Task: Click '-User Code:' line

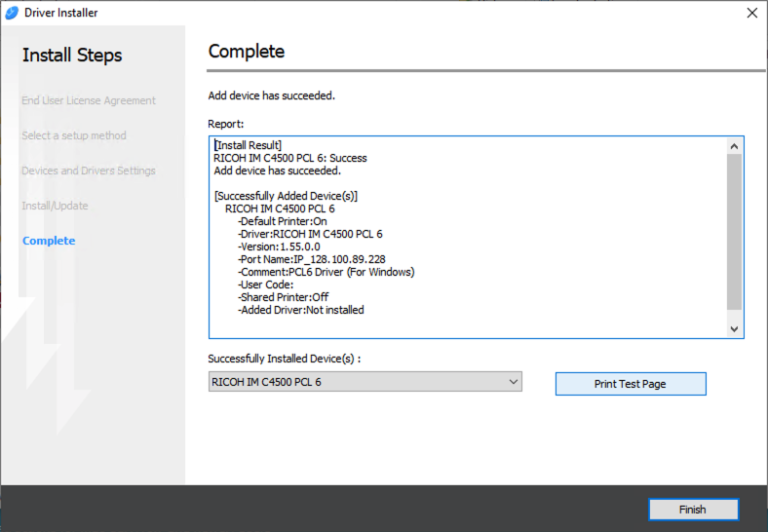Action: coord(265,285)
